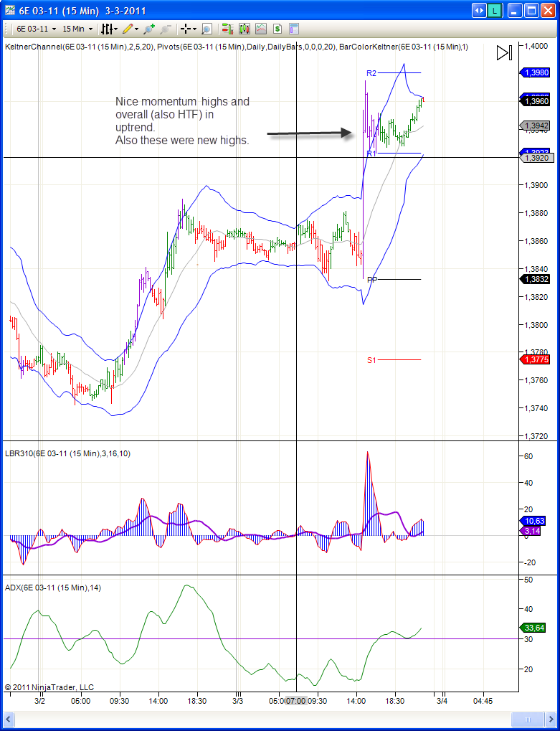The width and height of the screenshot is (560, 731).
Task: Open the Data Series candlestick icon
Action: point(245,29)
